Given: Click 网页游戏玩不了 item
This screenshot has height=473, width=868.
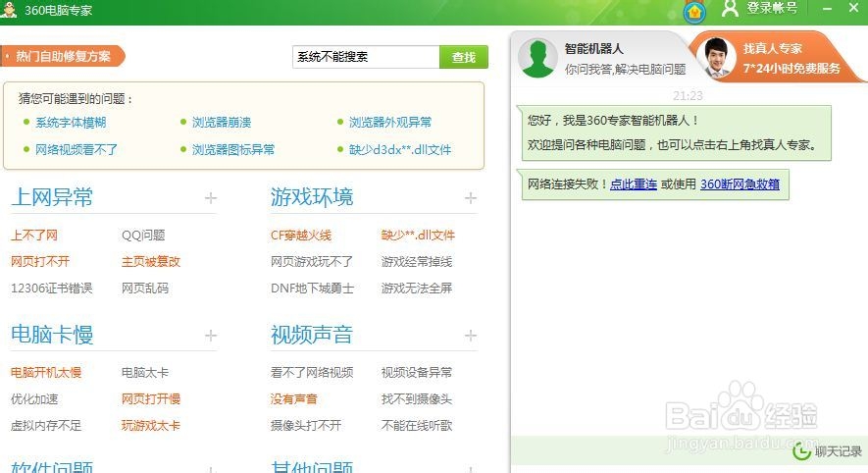Looking at the screenshot, I should pyautogui.click(x=311, y=261).
